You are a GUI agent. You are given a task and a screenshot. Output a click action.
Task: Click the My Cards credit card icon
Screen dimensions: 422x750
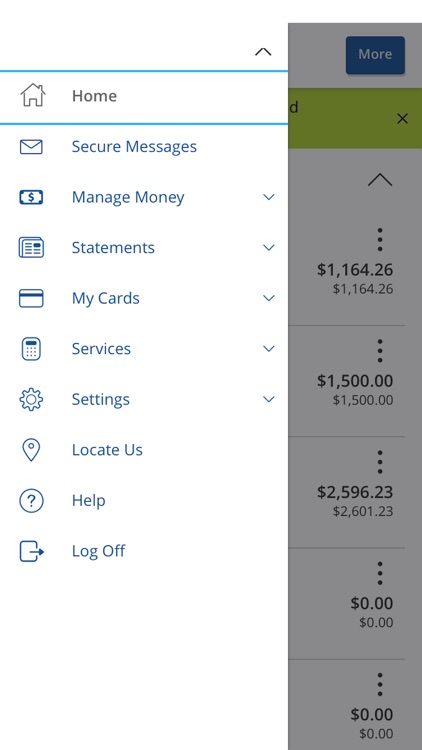(31, 298)
